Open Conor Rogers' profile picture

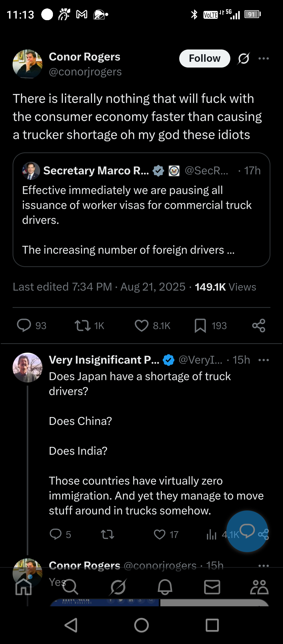[x=28, y=64]
